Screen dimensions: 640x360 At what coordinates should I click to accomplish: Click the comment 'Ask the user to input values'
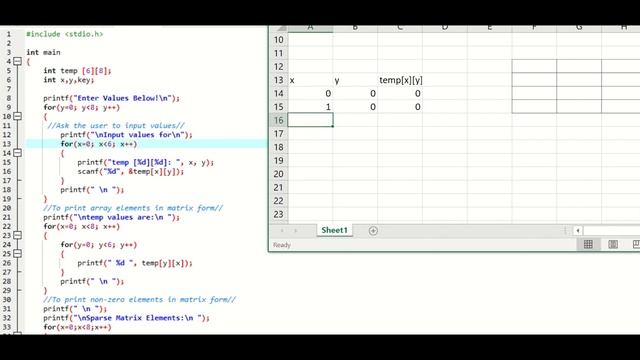tap(116, 125)
